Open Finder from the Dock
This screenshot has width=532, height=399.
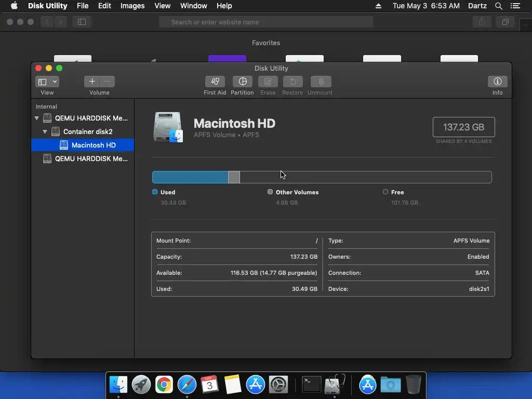tap(118, 384)
